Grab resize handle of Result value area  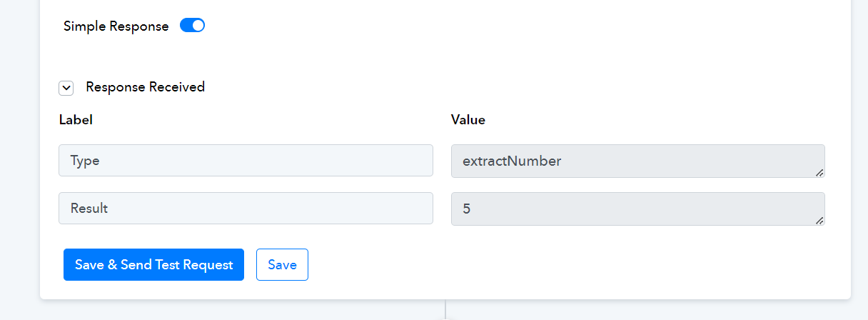[819, 220]
